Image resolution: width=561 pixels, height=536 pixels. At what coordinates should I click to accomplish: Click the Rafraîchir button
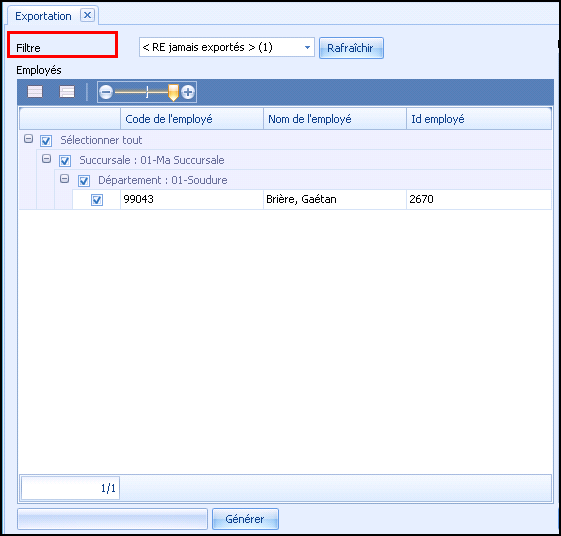click(x=351, y=48)
